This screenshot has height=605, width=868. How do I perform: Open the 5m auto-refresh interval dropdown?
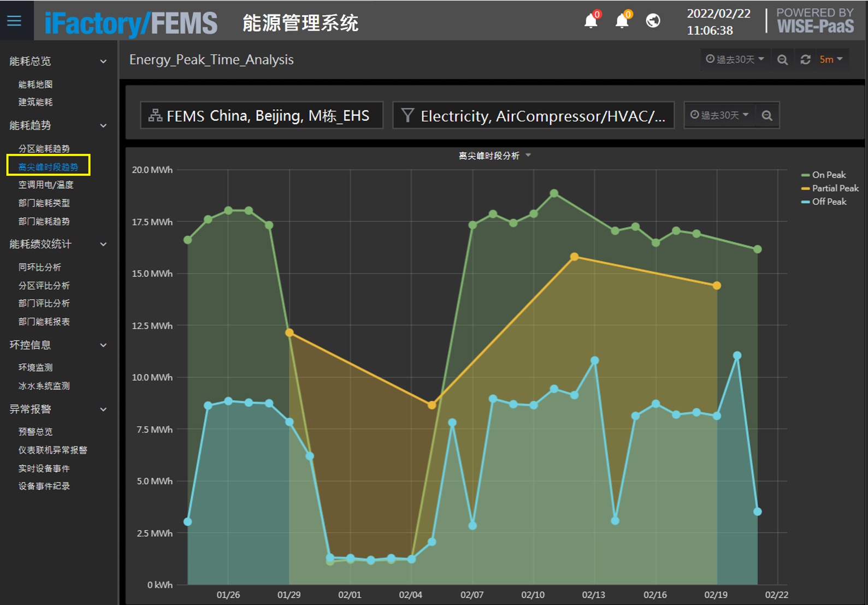[x=831, y=60]
